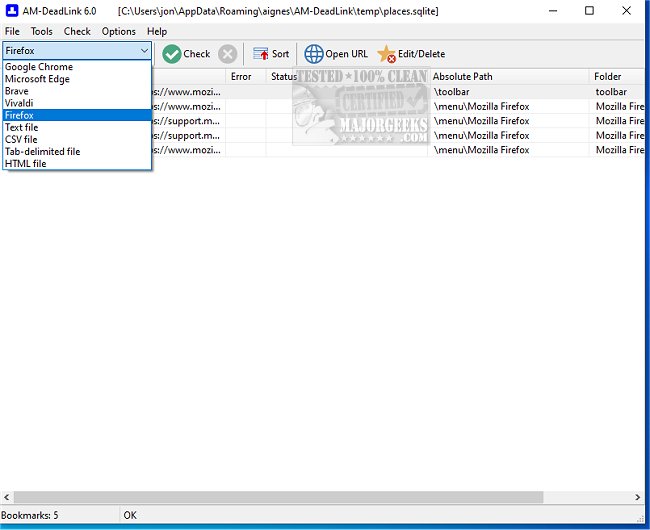Image resolution: width=650 pixels, height=530 pixels.
Task: Pick highlighted Firefox option in list
Action: click(x=77, y=115)
